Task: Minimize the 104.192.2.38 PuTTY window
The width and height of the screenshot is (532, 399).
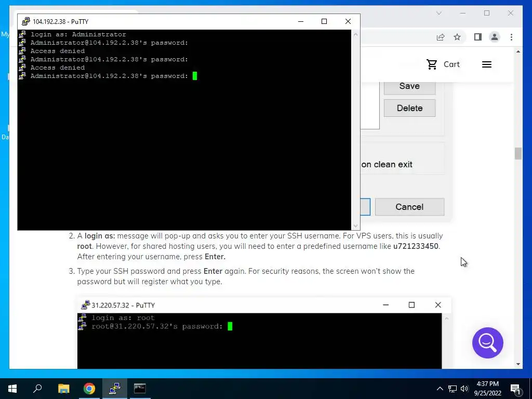Action: pos(301,21)
